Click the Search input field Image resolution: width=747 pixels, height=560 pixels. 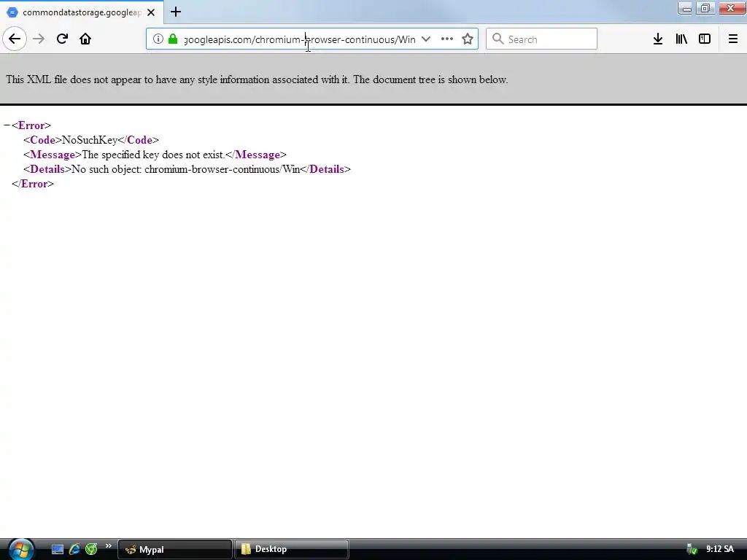pos(541,39)
